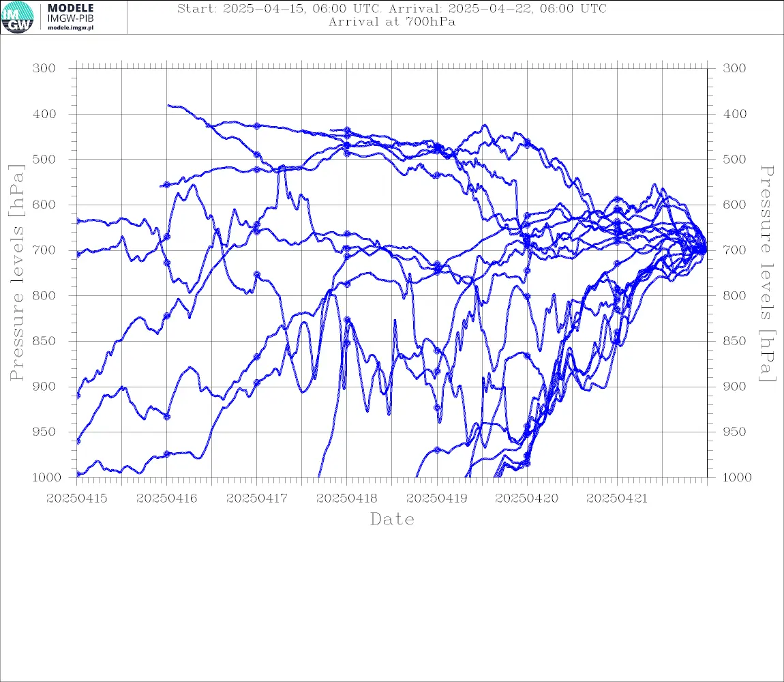The height and width of the screenshot is (682, 784).
Task: Click the left axis 400 label
Action: click(44, 114)
